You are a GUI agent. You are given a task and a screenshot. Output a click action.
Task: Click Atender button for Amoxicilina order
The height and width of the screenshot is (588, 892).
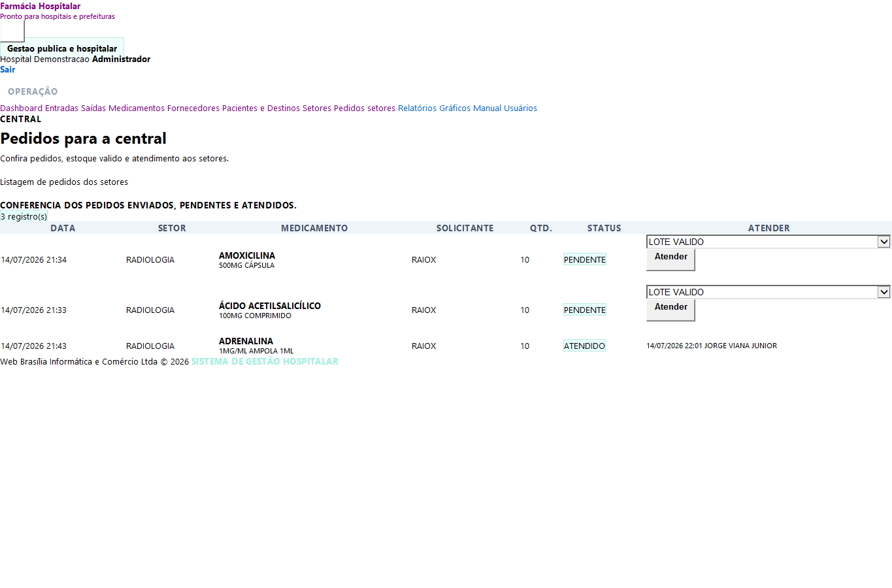coord(670,259)
